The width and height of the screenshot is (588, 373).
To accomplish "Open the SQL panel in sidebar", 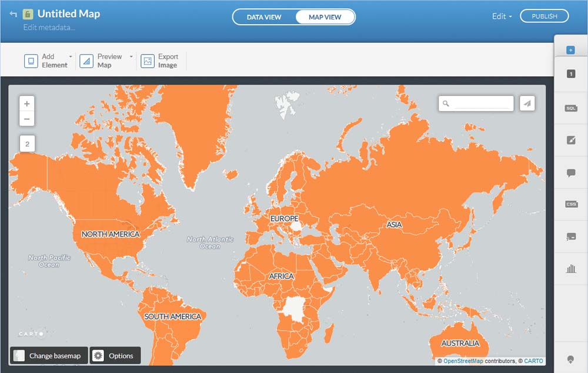I will point(570,107).
